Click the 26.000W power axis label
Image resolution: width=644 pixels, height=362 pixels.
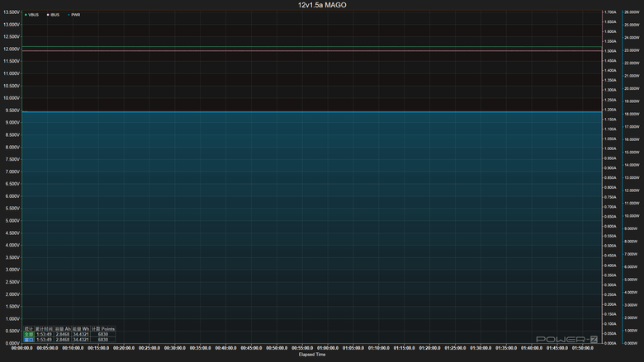point(632,12)
